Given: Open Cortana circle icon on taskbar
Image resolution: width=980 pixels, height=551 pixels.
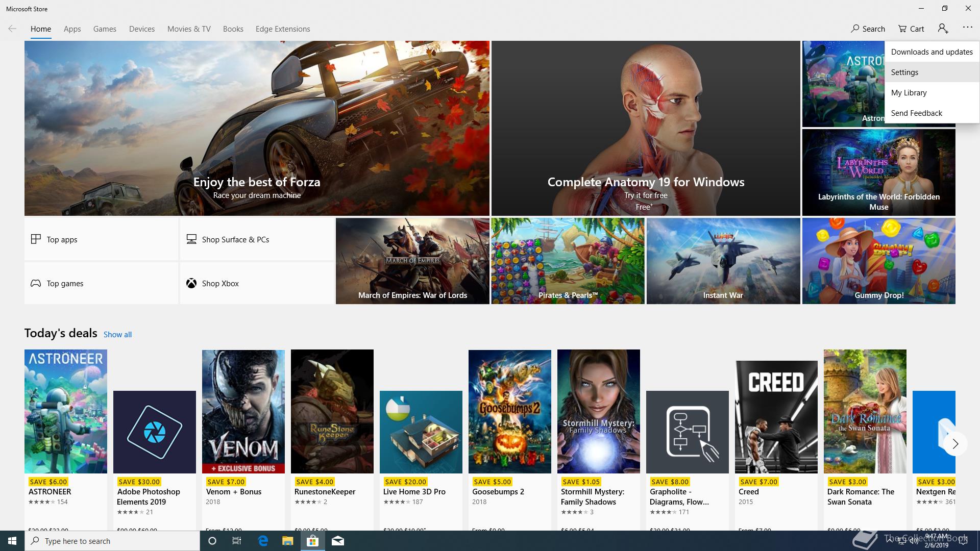Looking at the screenshot, I should [212, 541].
